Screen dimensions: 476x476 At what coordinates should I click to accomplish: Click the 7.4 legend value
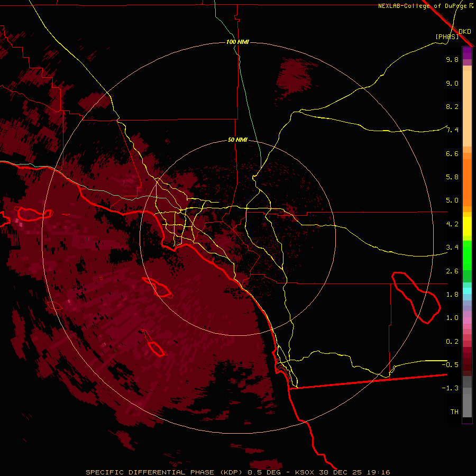[452, 130]
